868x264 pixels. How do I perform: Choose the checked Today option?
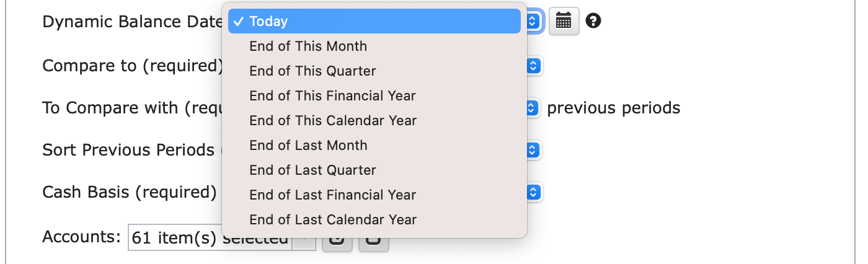pyautogui.click(x=374, y=21)
